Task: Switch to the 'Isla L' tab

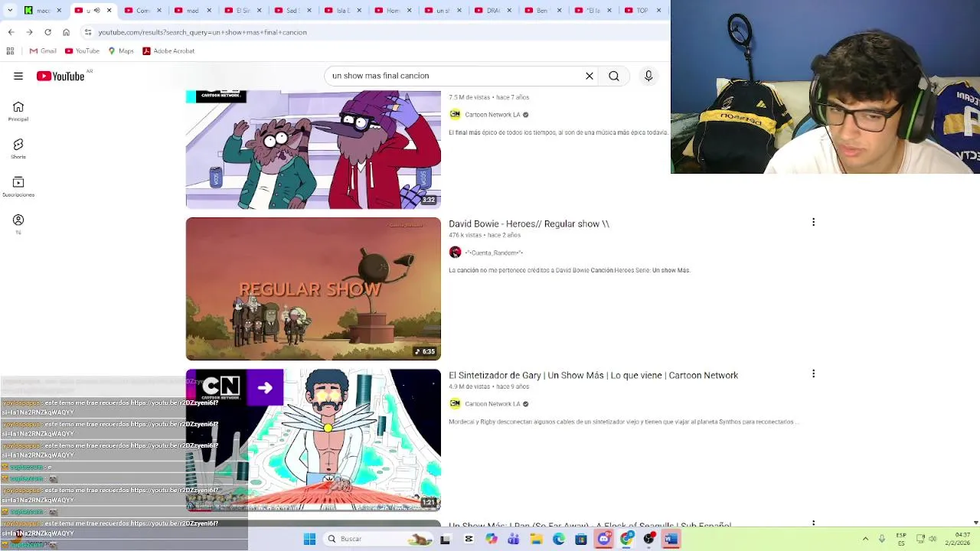Action: tap(341, 10)
